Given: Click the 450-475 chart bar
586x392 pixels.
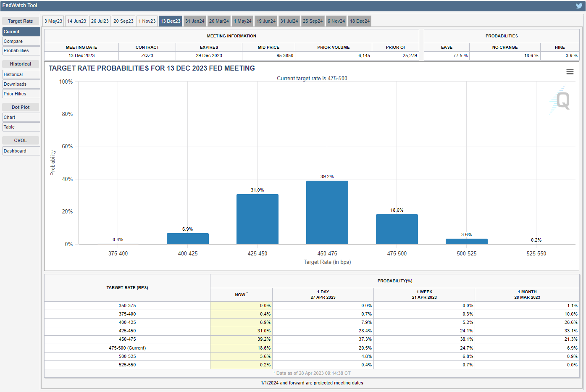Looking at the screenshot, I should pos(327,212).
